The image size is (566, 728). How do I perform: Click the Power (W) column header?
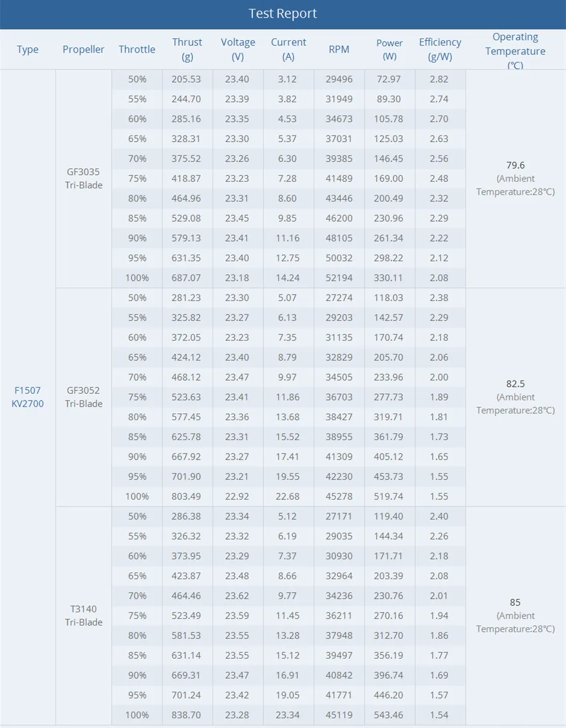click(390, 49)
